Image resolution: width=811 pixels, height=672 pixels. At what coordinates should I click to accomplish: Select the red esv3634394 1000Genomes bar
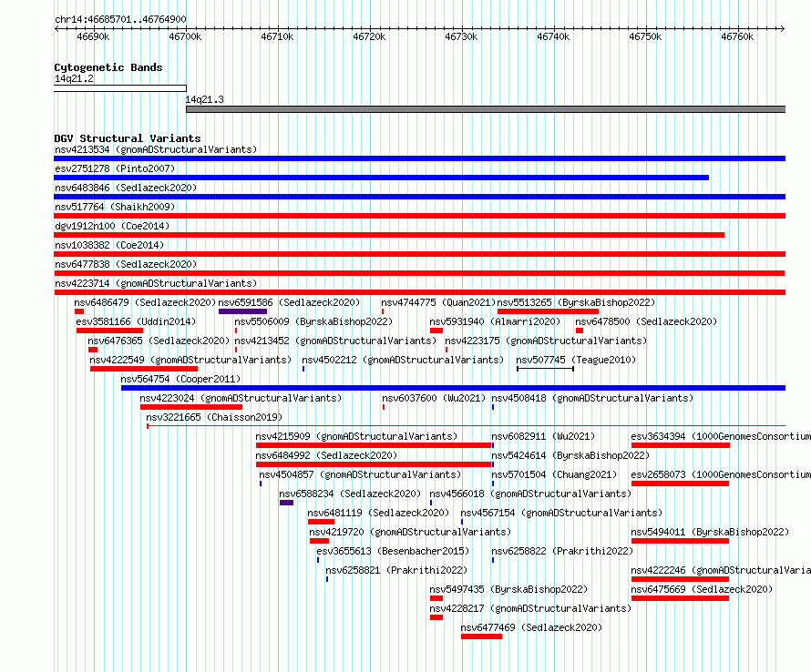tap(681, 445)
